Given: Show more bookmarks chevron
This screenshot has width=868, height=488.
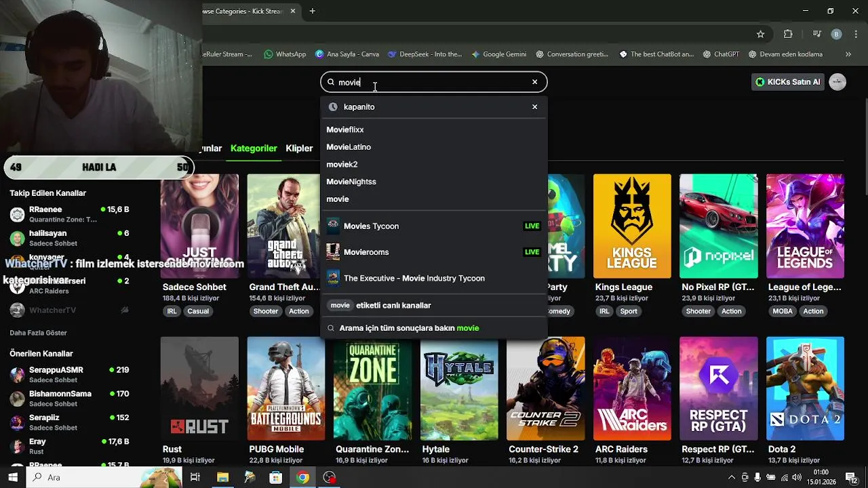Looking at the screenshot, I should pos(848,54).
